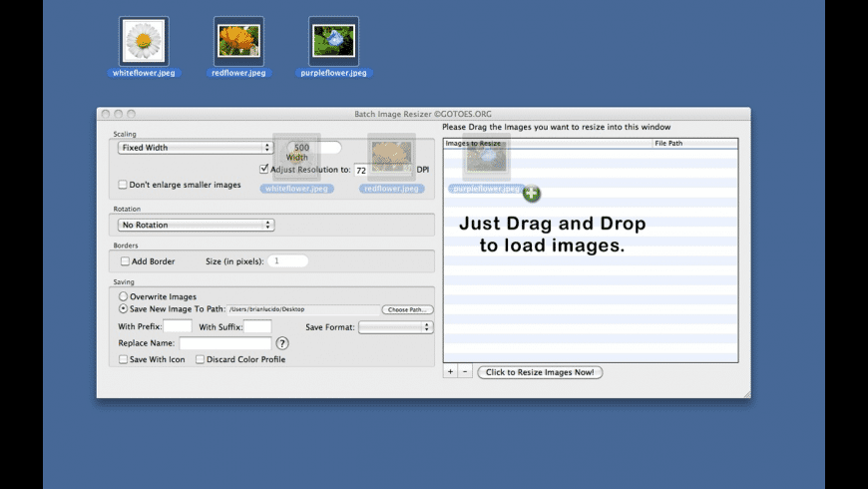Viewport: 868px width, 489px height.
Task: Enable the Add Border checkbox
Action: (x=125, y=261)
